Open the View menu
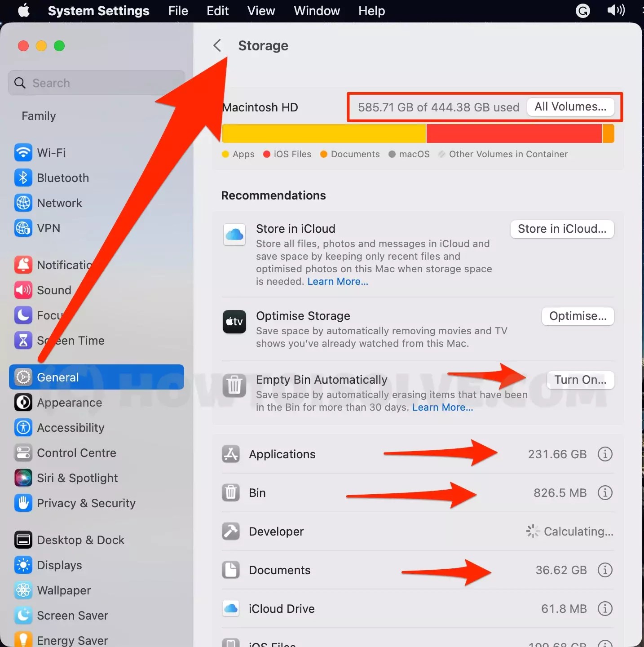Screen dimensions: 644x647 [x=261, y=11]
